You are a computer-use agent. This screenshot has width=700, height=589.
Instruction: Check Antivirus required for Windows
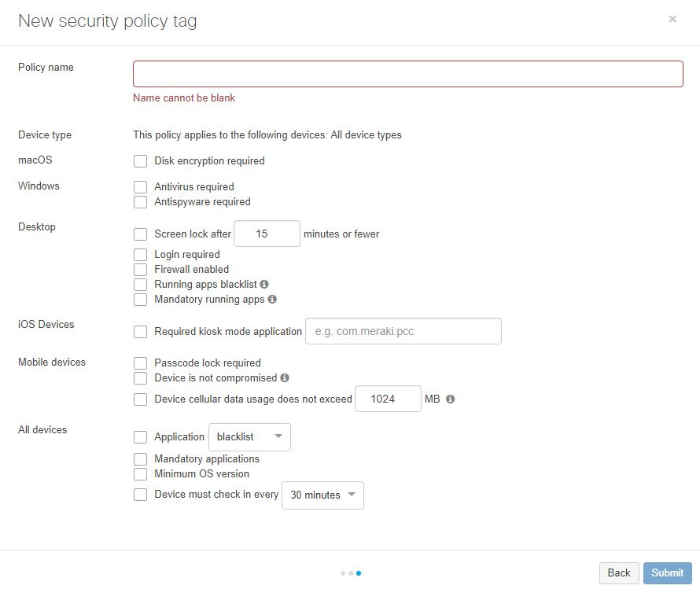point(140,187)
